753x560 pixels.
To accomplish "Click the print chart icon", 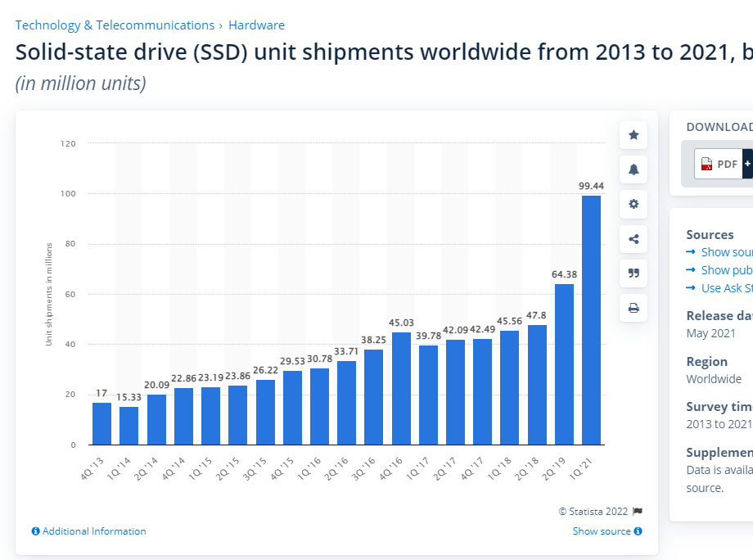I will [634, 308].
